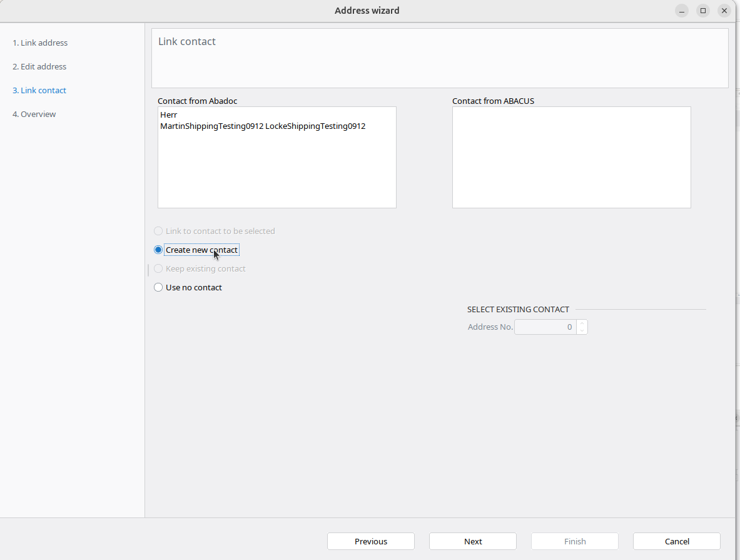Open the Edit address step
This screenshot has height=560, width=740.
39,67
